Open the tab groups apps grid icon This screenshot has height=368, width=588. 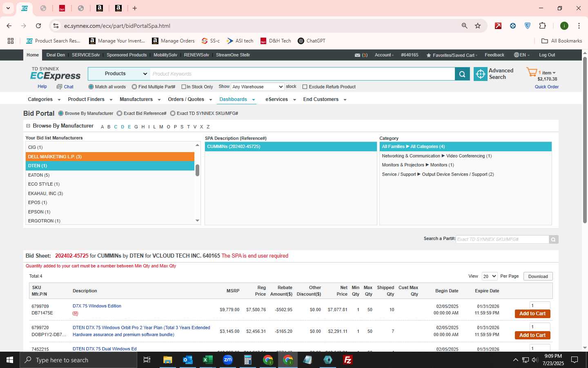[x=11, y=41]
